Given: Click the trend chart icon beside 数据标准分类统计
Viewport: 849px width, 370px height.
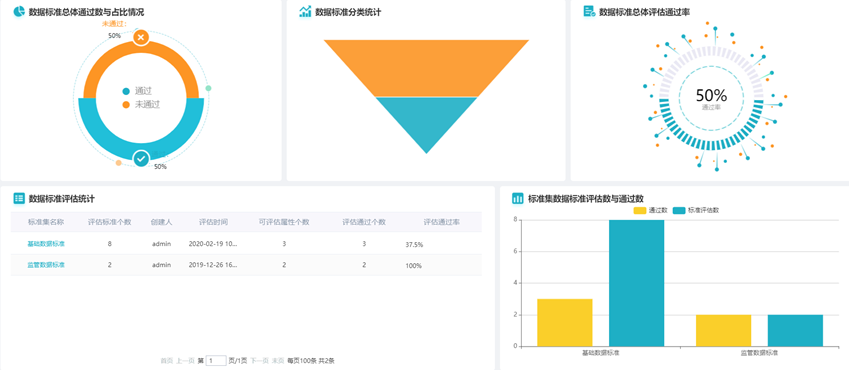Looking at the screenshot, I should [x=305, y=11].
